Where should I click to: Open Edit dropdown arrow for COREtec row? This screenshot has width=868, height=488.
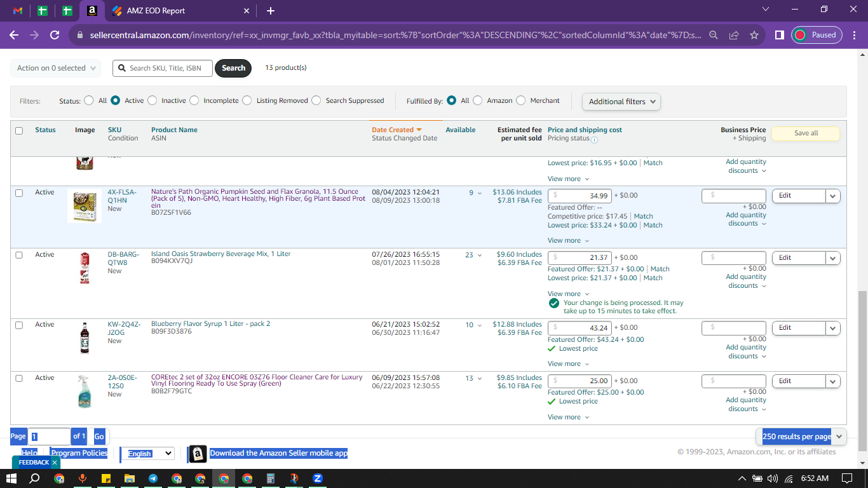[833, 381]
